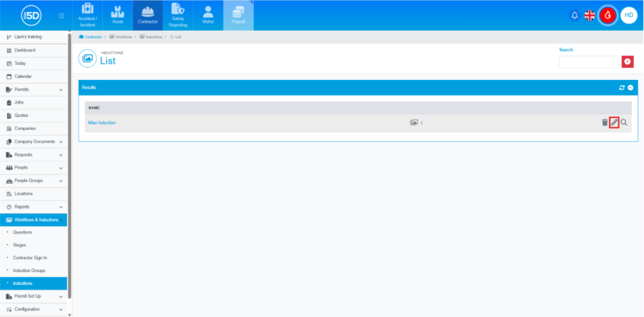Open the notifications bell
Screen dimensions: 644x317
[575, 15]
